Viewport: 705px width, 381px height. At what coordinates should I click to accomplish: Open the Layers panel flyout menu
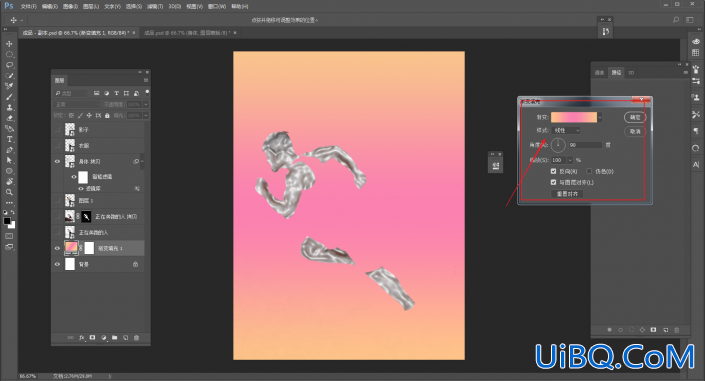pyautogui.click(x=146, y=81)
